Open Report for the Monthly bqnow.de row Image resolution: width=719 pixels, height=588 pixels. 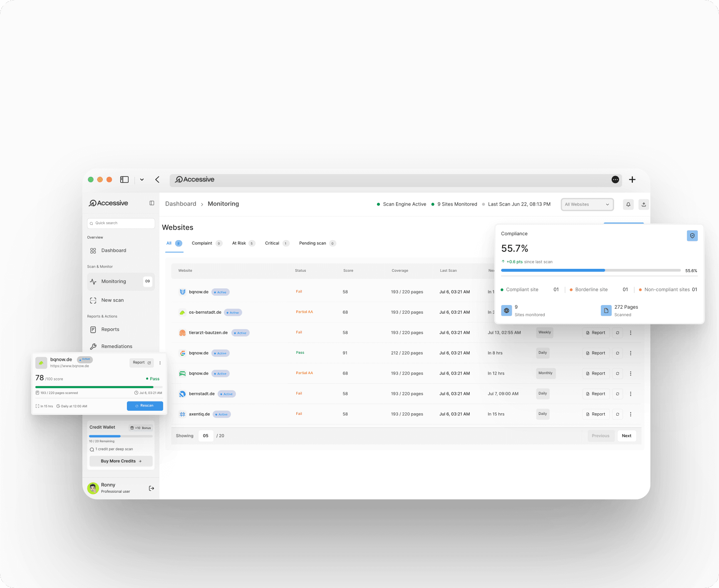tap(596, 373)
